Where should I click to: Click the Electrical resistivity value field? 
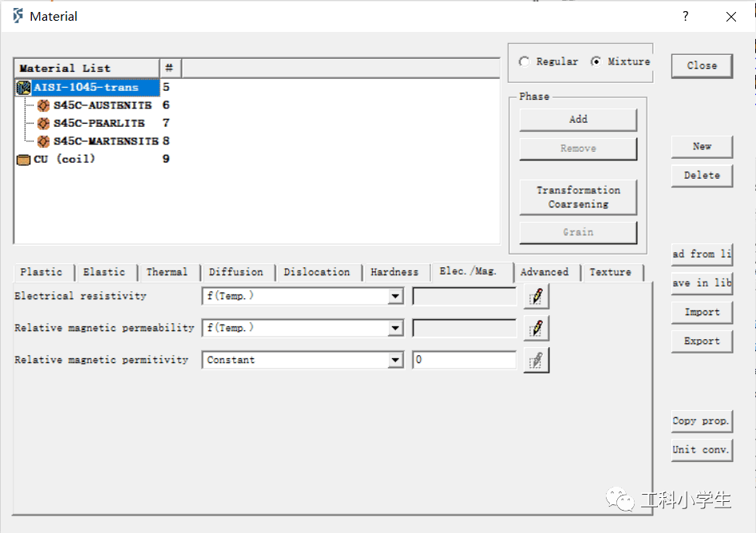[465, 296]
